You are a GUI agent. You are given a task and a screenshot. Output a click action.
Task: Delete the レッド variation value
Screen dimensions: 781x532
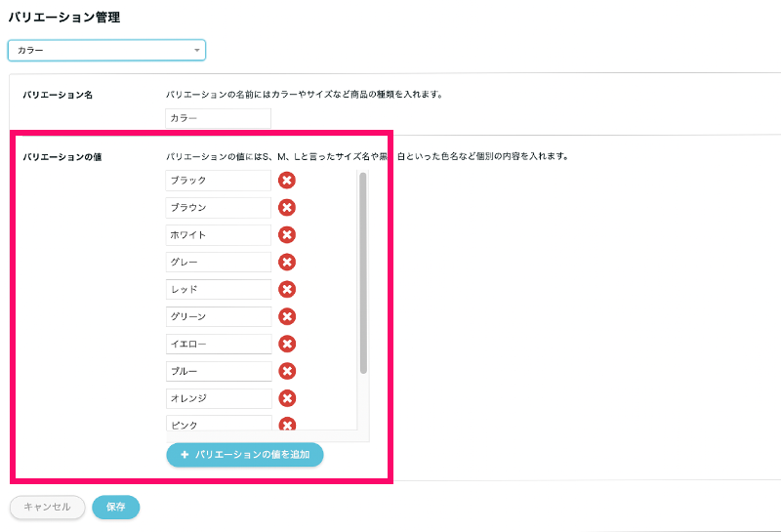tap(287, 290)
